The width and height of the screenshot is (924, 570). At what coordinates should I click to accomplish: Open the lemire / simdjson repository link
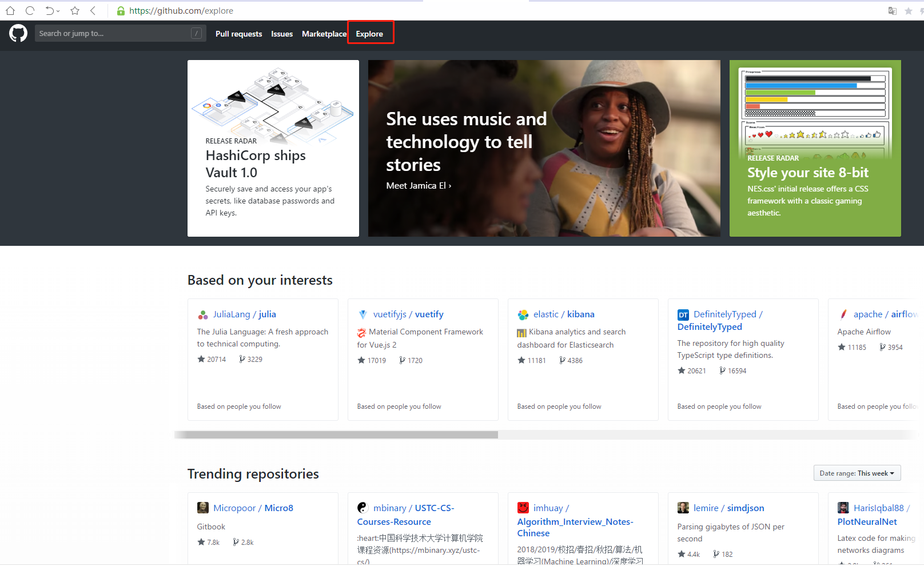729,508
